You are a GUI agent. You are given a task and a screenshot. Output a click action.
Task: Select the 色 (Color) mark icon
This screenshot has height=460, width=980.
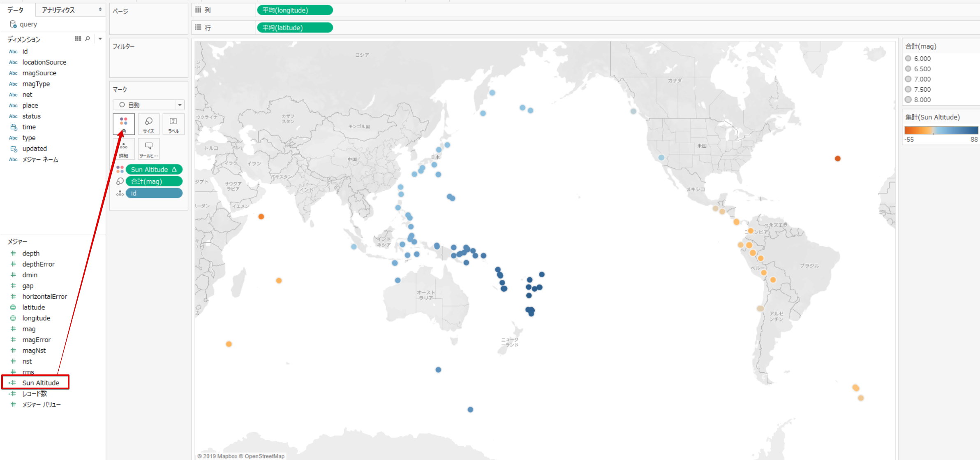point(123,123)
